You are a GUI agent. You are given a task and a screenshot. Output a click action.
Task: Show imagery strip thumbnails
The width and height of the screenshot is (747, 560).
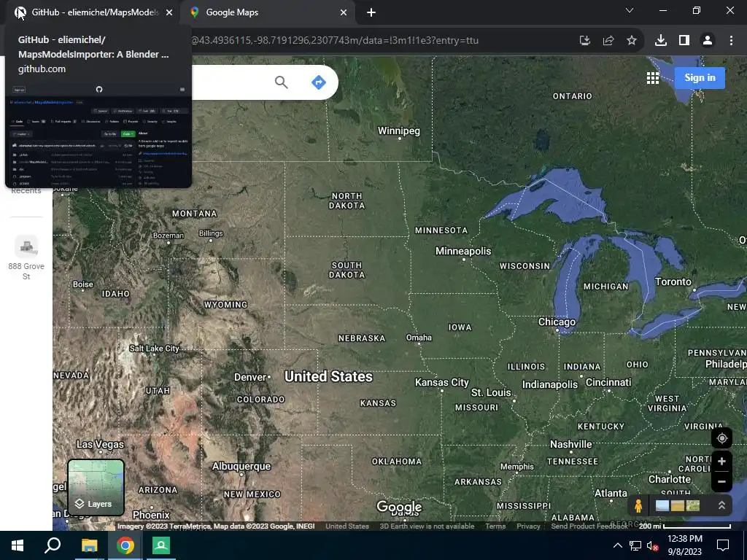pos(678,506)
